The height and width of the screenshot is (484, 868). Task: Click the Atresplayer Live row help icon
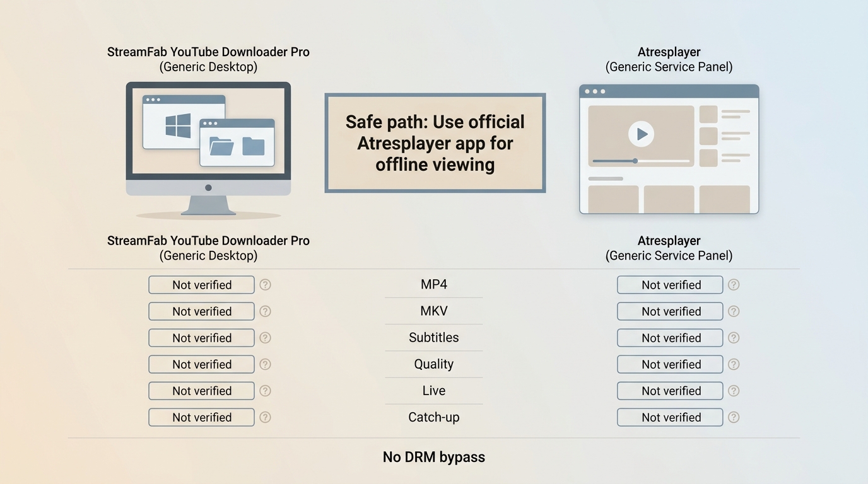point(734,391)
